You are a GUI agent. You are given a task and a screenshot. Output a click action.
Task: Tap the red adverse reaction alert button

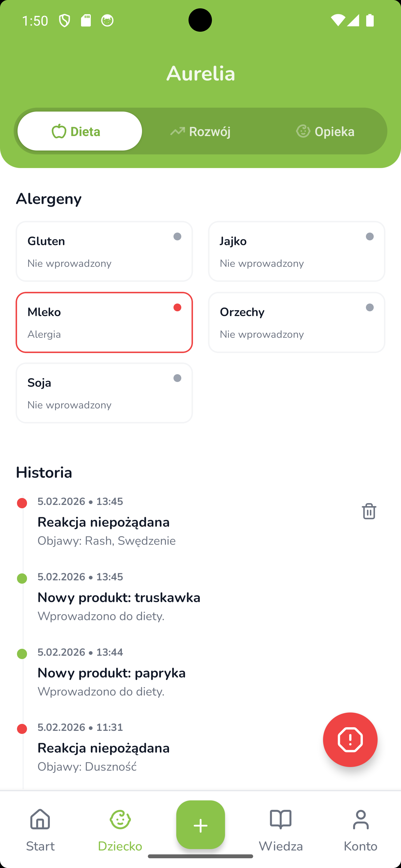click(350, 740)
